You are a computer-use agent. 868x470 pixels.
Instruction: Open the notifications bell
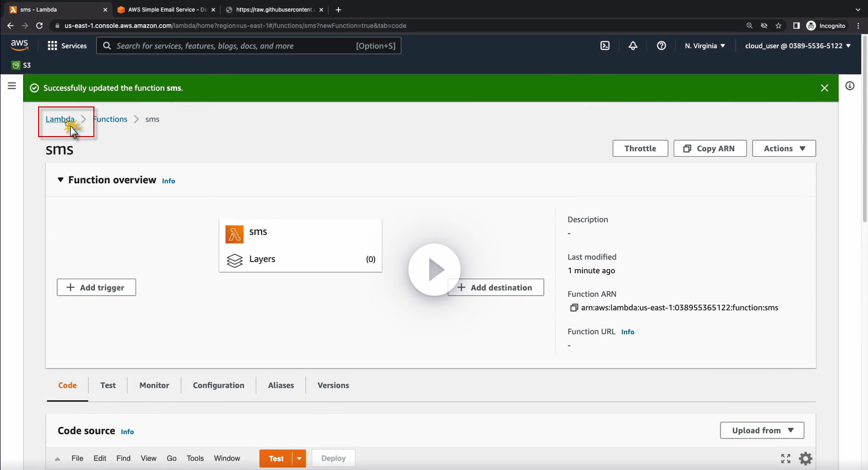633,46
